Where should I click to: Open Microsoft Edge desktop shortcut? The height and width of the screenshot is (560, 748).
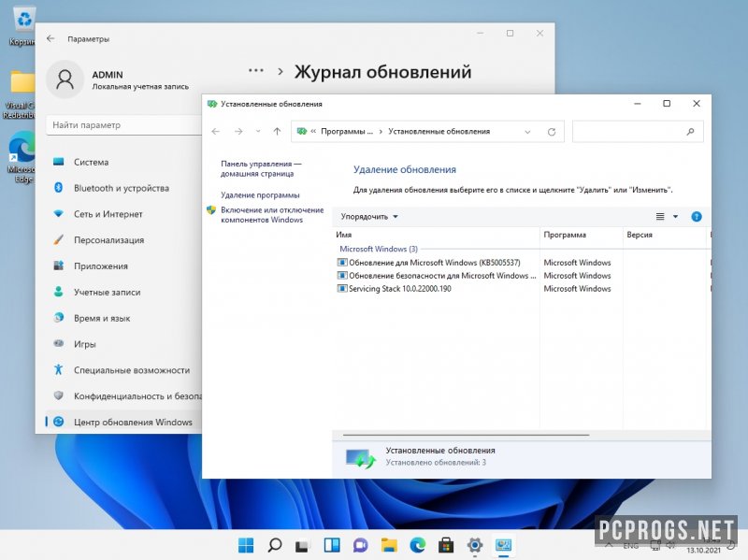pyautogui.click(x=21, y=157)
